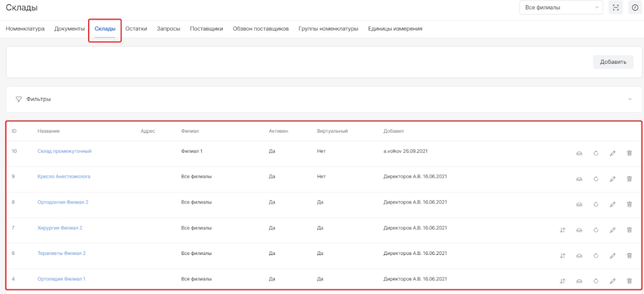Viewport: 644px width, 294px height.
Task: Expand the Фильтры panel chevron
Action: point(630,99)
